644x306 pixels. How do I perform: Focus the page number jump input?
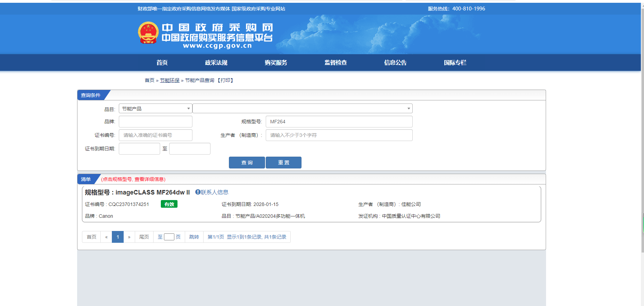[x=169, y=237]
